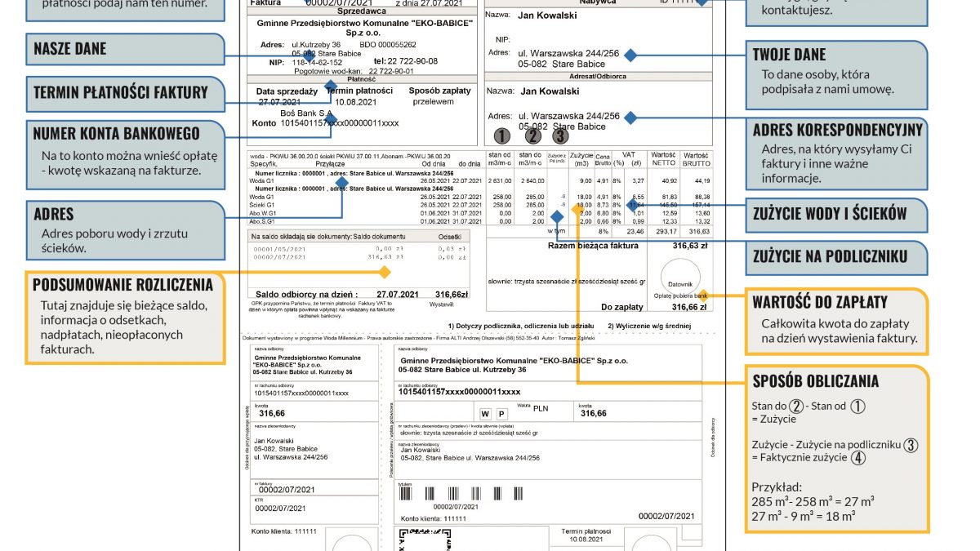This screenshot has width=980, height=551.
Task: Select the Opłatę pobiera bank note
Action: click(681, 295)
